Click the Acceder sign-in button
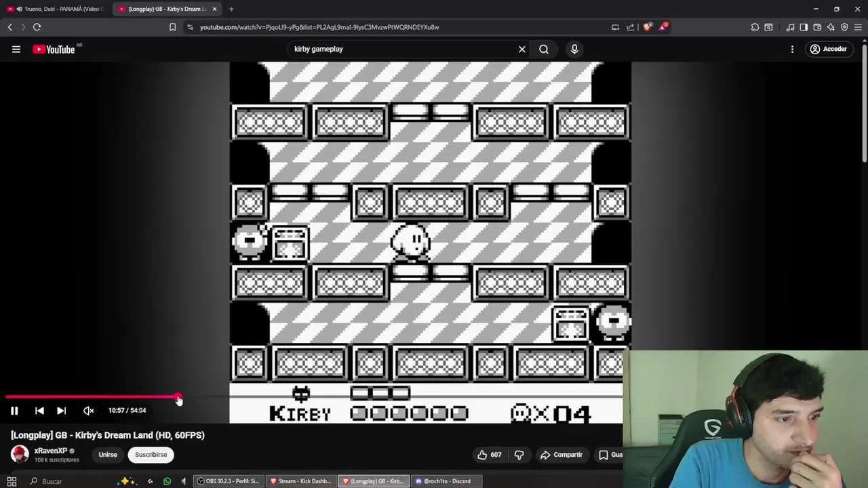 829,49
